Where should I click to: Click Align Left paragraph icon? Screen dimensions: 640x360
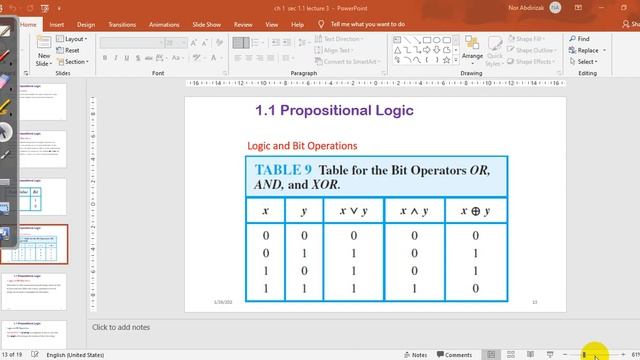pos(238,58)
